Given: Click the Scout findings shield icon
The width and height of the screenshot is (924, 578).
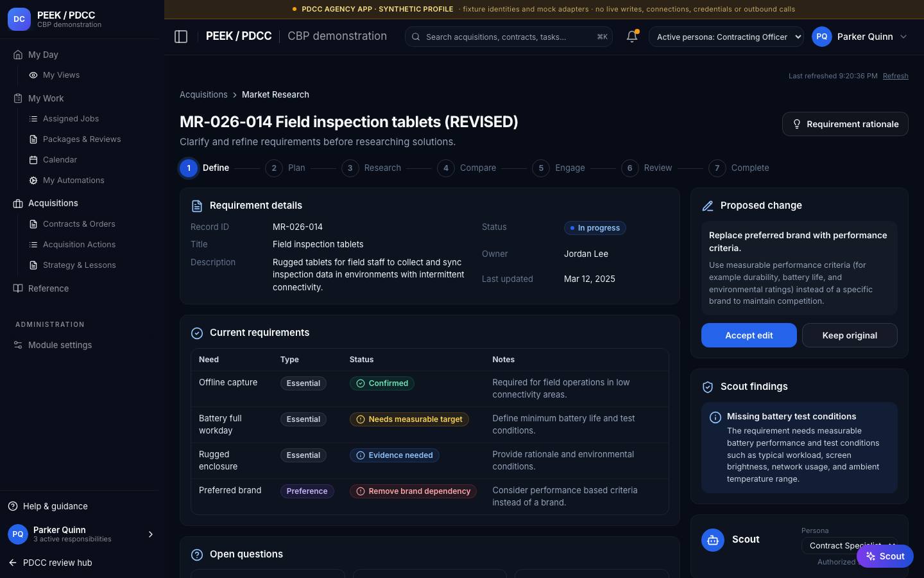Looking at the screenshot, I should point(708,387).
